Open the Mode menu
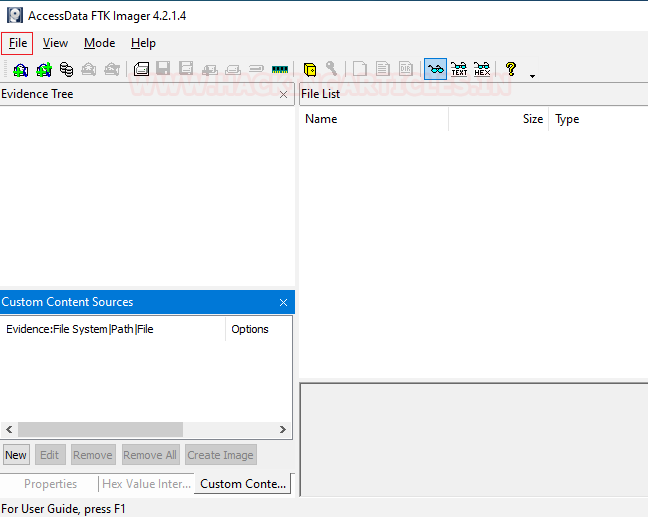 click(x=99, y=43)
